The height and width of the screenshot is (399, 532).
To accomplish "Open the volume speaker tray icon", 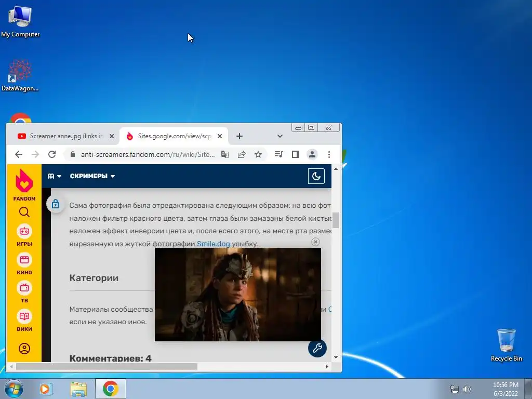I will coord(467,389).
